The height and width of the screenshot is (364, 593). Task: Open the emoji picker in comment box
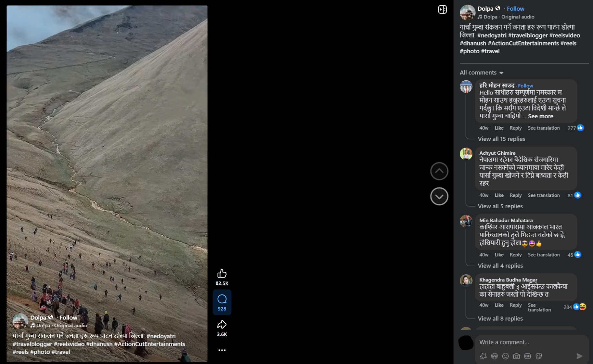click(x=506, y=356)
